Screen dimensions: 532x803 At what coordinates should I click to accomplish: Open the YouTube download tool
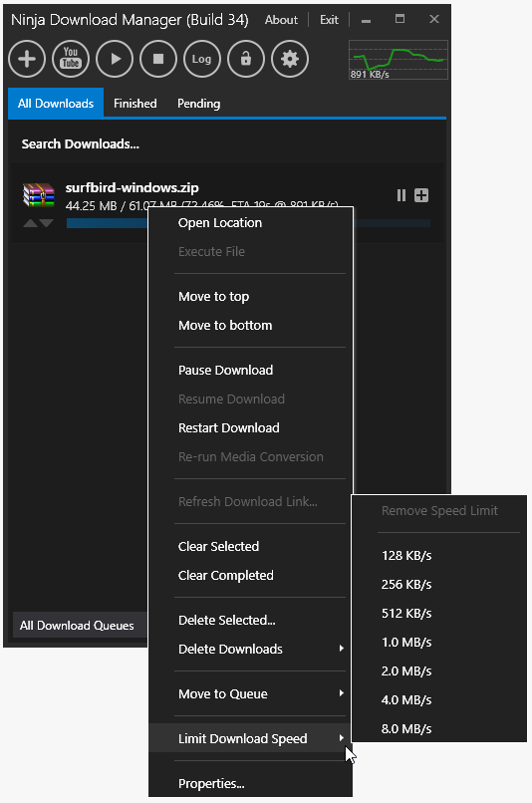[71, 59]
